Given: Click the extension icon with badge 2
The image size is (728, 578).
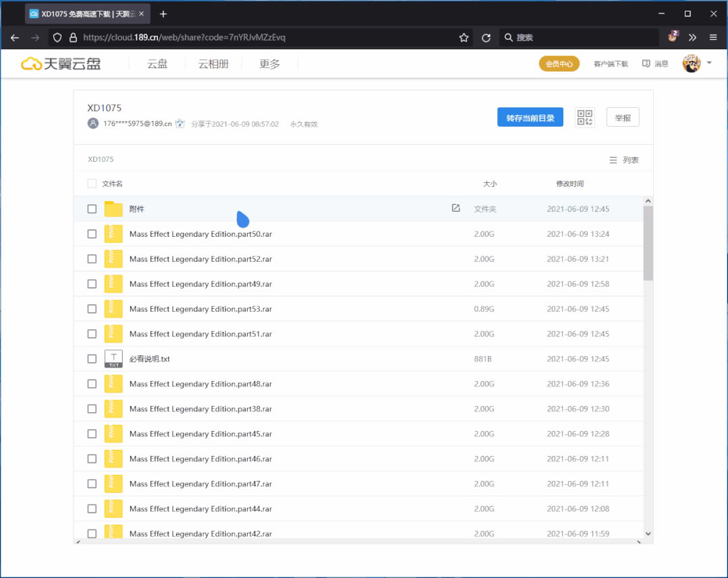Looking at the screenshot, I should pyautogui.click(x=673, y=36).
